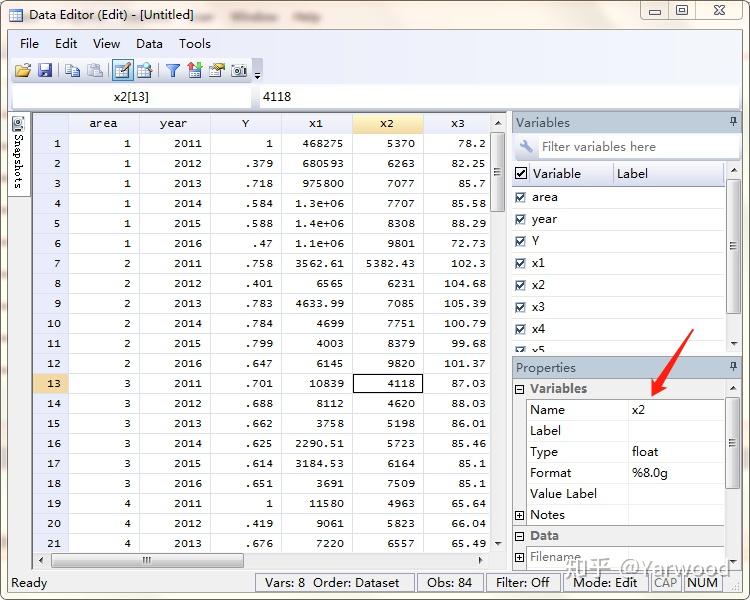Uncheck the area variable checkbox
Viewport: 750px width, 600px height.
[x=520, y=197]
